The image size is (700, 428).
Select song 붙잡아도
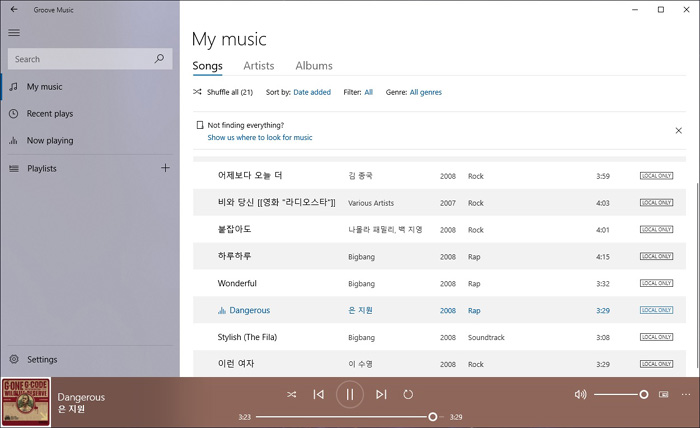(x=439, y=229)
